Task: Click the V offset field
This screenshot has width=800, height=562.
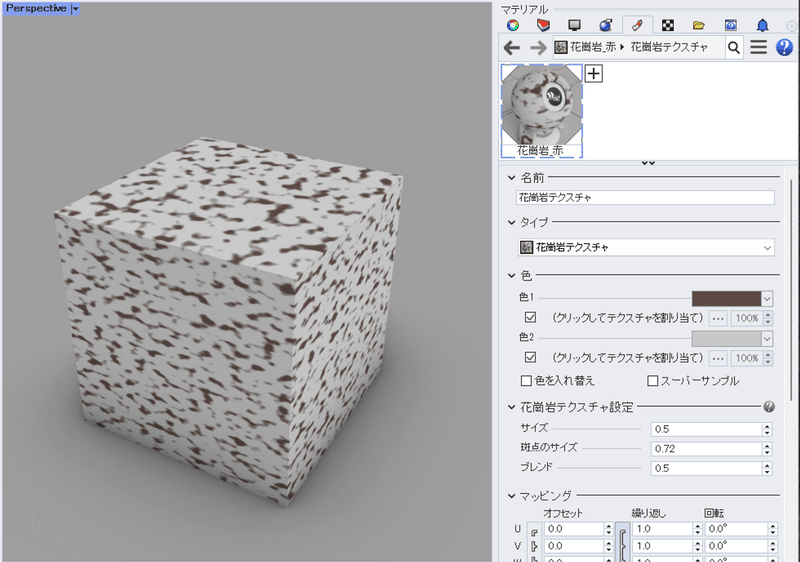Action: coord(573,546)
